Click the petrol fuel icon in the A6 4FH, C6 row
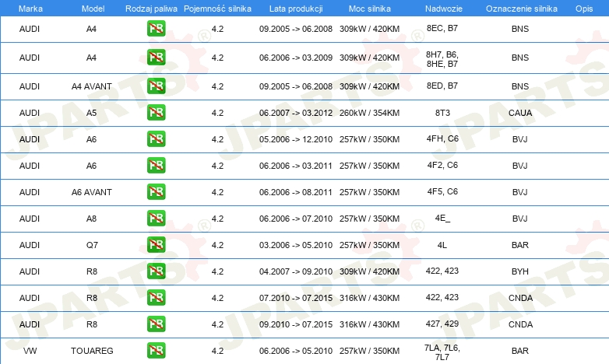The height and width of the screenshot is (364, 609). click(x=156, y=138)
